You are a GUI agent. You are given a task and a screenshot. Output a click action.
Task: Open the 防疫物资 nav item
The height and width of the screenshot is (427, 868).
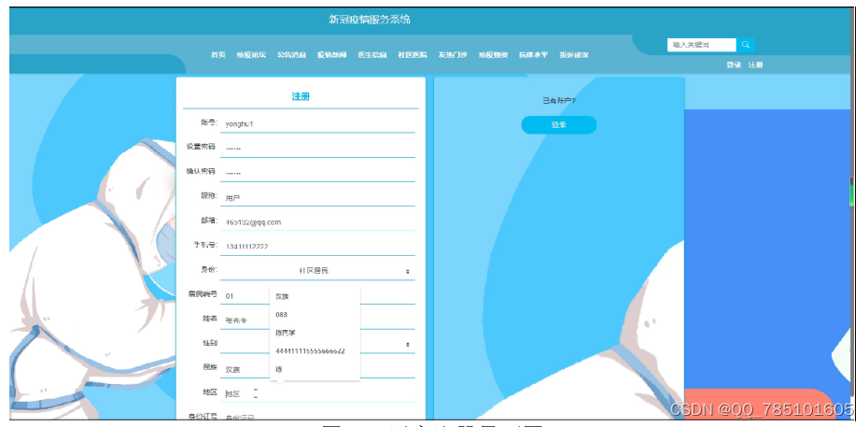pyautogui.click(x=493, y=55)
